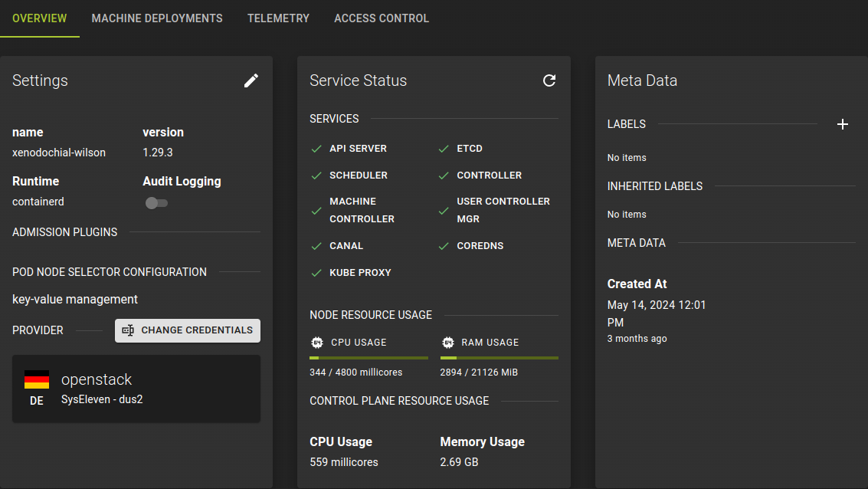Image resolution: width=868 pixels, height=489 pixels.
Task: Click the gear icon beside RAM USAGE
Action: click(447, 343)
